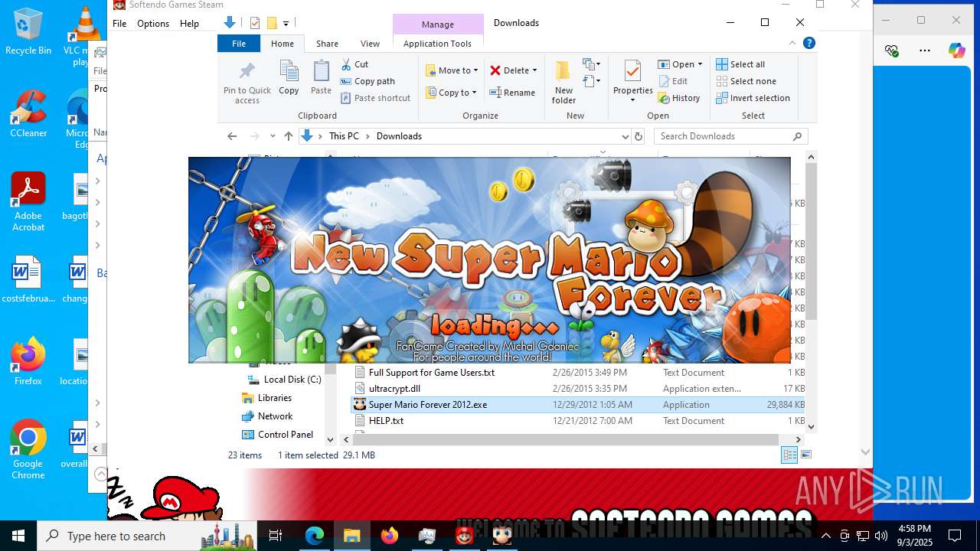
Task: Refresh the Downloads folder view
Action: (639, 136)
